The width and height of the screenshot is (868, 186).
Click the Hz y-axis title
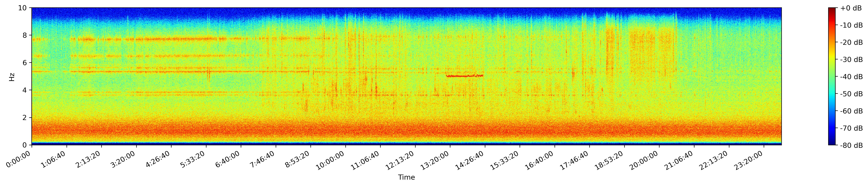point(12,77)
